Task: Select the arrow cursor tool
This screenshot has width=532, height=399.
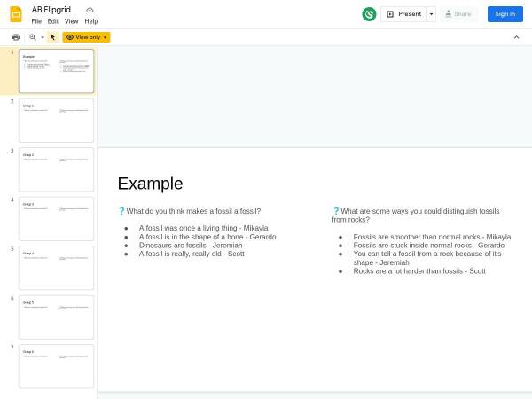Action: point(52,37)
